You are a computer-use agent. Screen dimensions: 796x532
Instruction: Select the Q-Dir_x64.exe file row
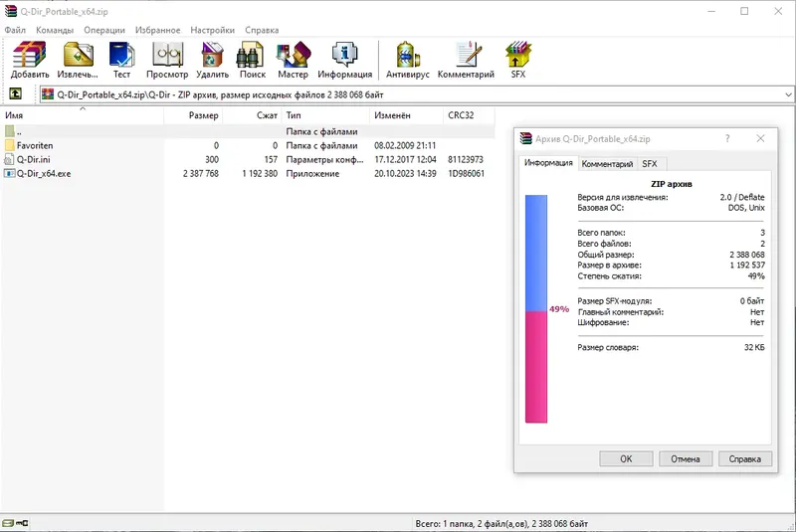pos(247,173)
